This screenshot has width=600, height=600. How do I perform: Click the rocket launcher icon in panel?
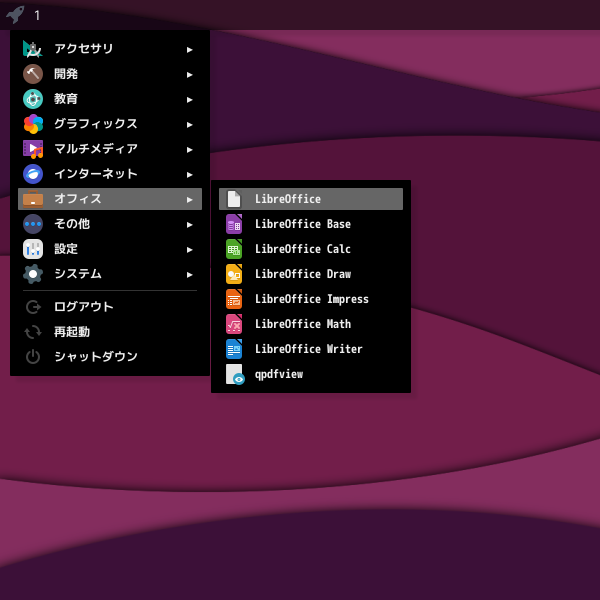coord(15,15)
